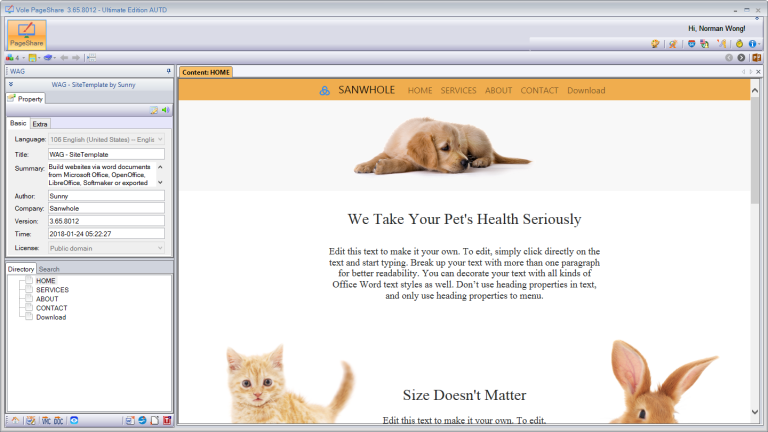Toggle the WAG panel pin

click(x=168, y=71)
